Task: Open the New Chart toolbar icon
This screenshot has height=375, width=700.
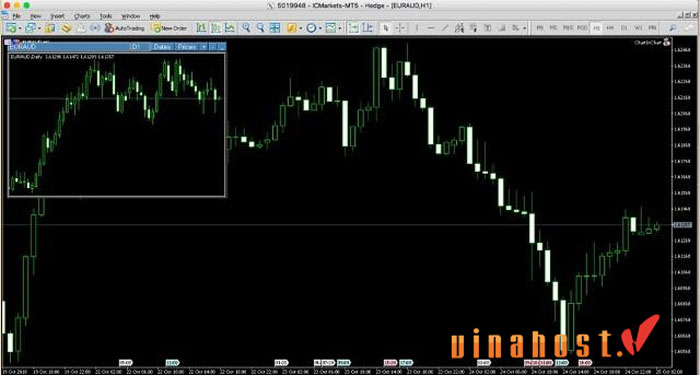Action: pos(11,28)
